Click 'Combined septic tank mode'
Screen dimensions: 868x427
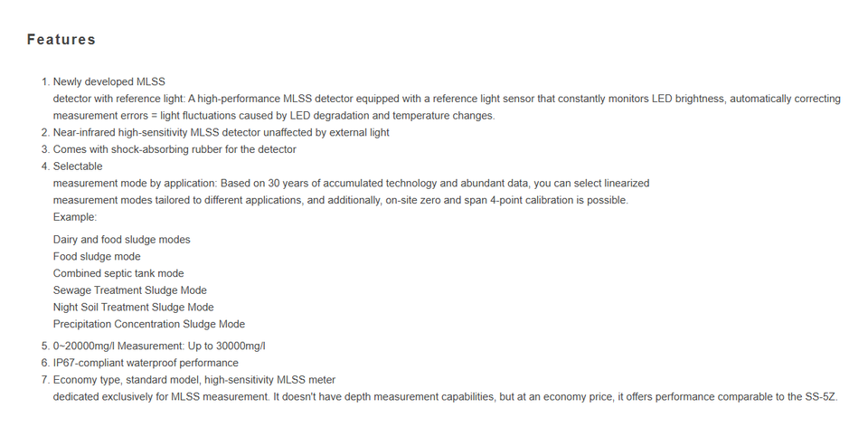pos(118,273)
